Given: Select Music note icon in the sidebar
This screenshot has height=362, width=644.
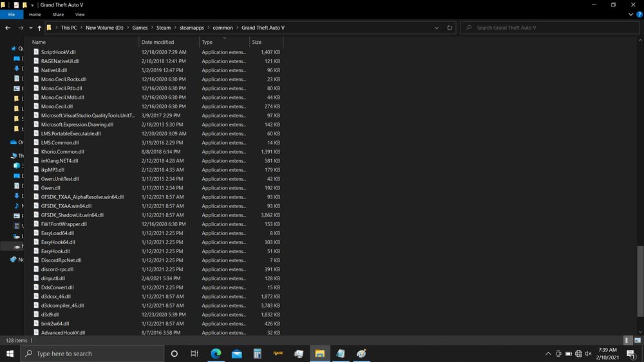Looking at the screenshot, I should 17,205.
